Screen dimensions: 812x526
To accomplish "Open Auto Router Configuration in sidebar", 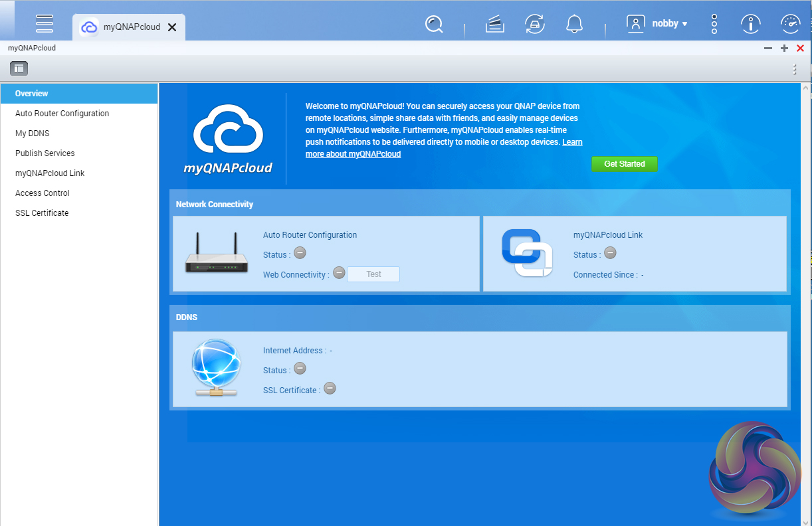I will click(x=79, y=114).
